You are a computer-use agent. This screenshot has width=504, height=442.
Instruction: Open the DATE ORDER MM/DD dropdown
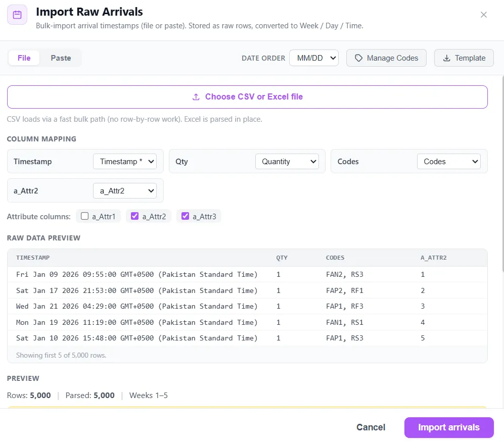(x=314, y=58)
